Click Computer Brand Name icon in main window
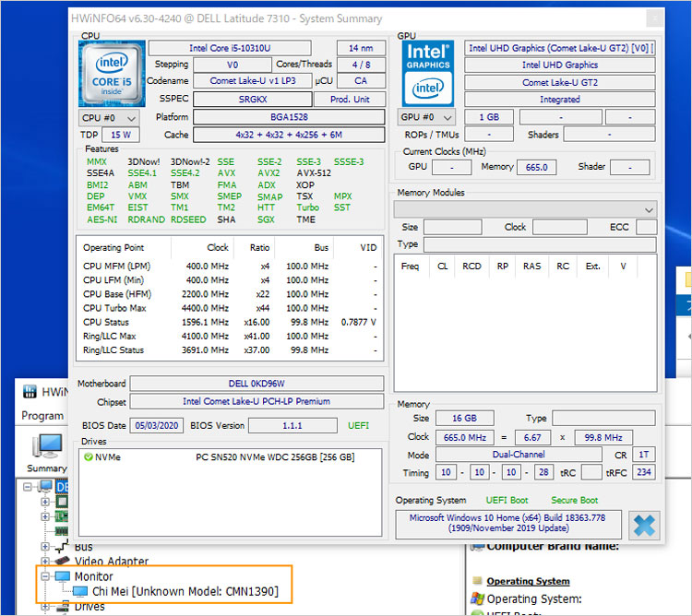 (x=477, y=547)
